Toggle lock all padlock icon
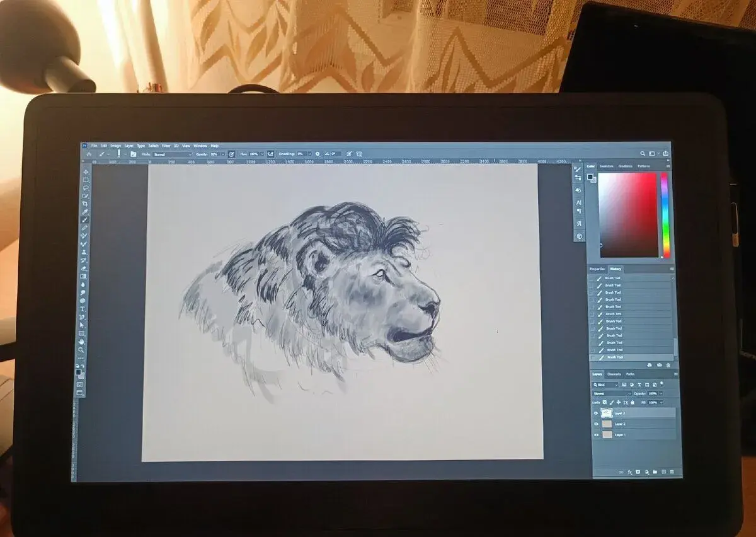Image resolution: width=756 pixels, height=537 pixels. click(x=633, y=402)
